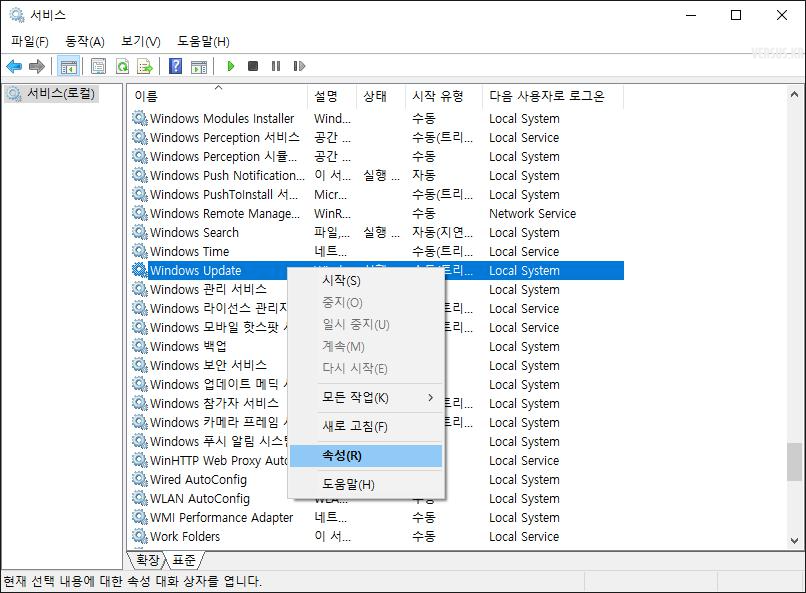
Task: Select Work Folders service name
Action: pyautogui.click(x=185, y=536)
